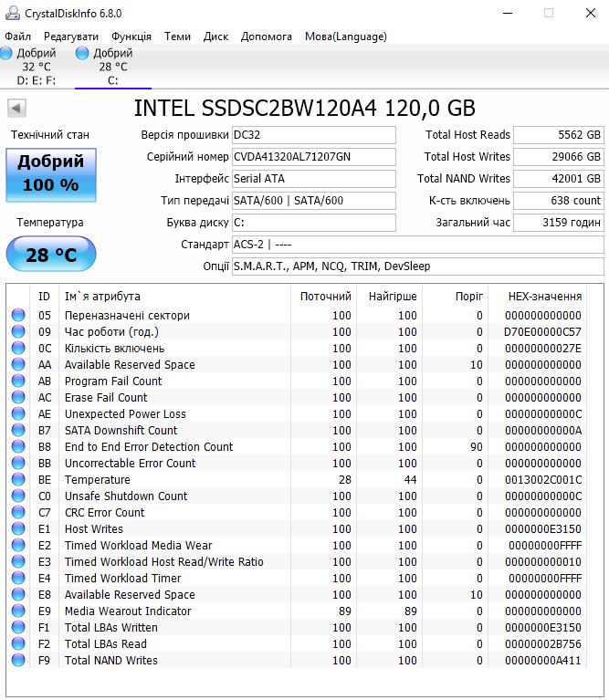Click status circle for CRC Error Count
This screenshot has height=700, width=609.
tap(18, 512)
